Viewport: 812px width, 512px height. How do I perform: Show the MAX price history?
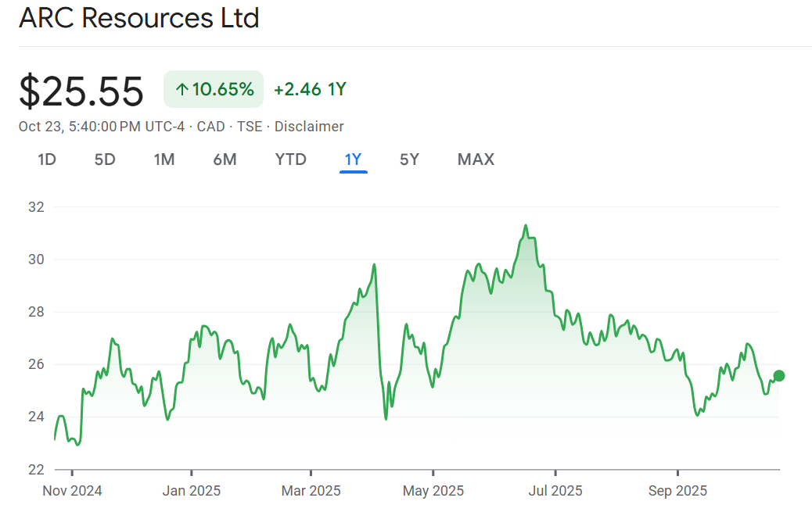(x=476, y=159)
